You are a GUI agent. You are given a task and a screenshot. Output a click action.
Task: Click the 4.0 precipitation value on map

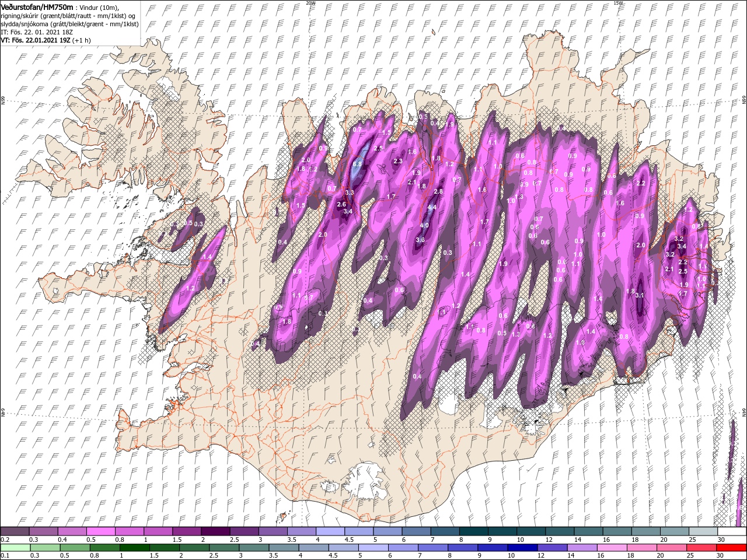tap(425, 226)
